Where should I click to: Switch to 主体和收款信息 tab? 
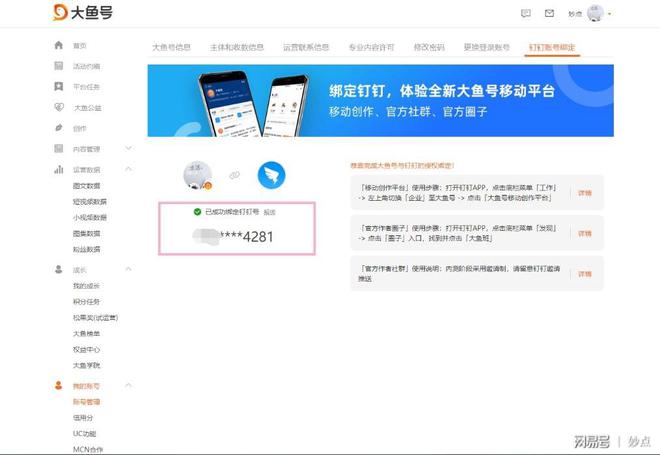237,47
